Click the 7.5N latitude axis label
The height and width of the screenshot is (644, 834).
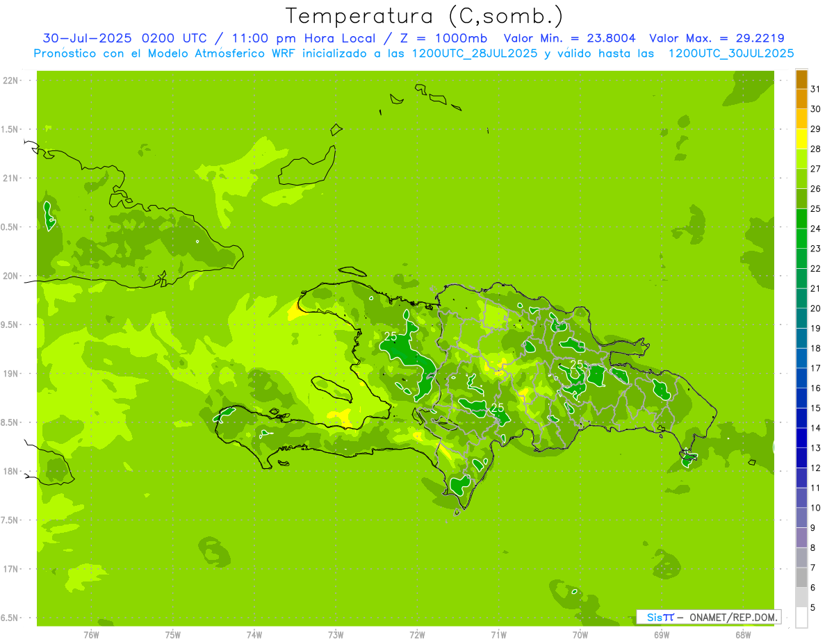(x=10, y=520)
